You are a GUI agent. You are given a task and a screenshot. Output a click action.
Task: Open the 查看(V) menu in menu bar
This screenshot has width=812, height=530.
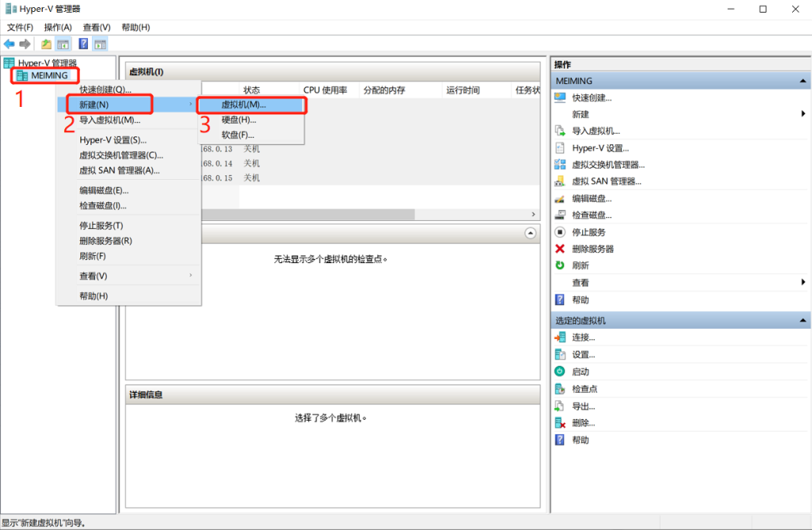(97, 27)
